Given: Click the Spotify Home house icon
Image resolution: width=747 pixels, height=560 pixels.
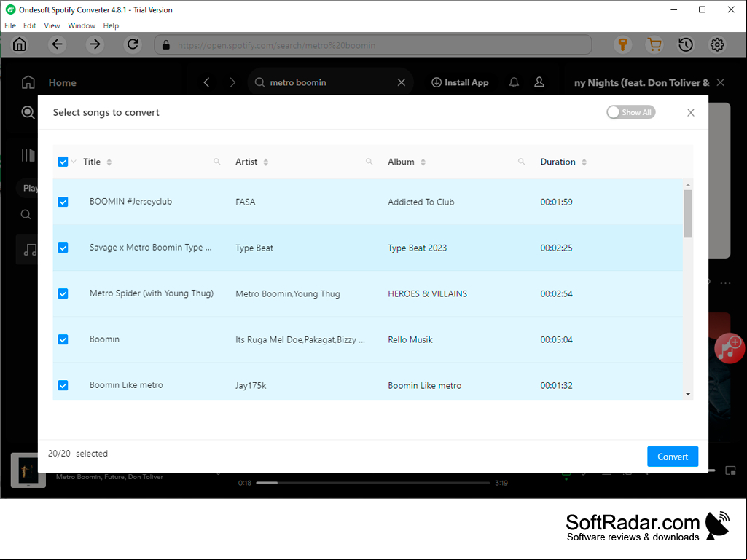Looking at the screenshot, I should 28,82.
